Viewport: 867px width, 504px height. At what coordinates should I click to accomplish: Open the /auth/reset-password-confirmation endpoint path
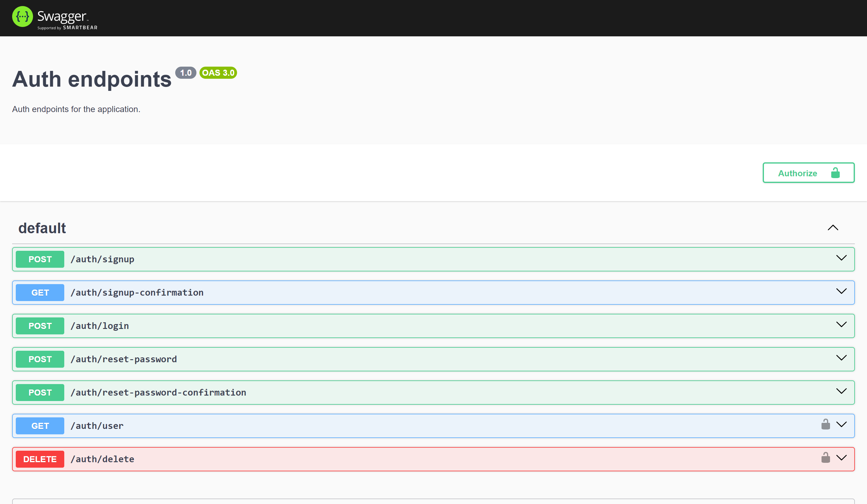[x=158, y=392]
